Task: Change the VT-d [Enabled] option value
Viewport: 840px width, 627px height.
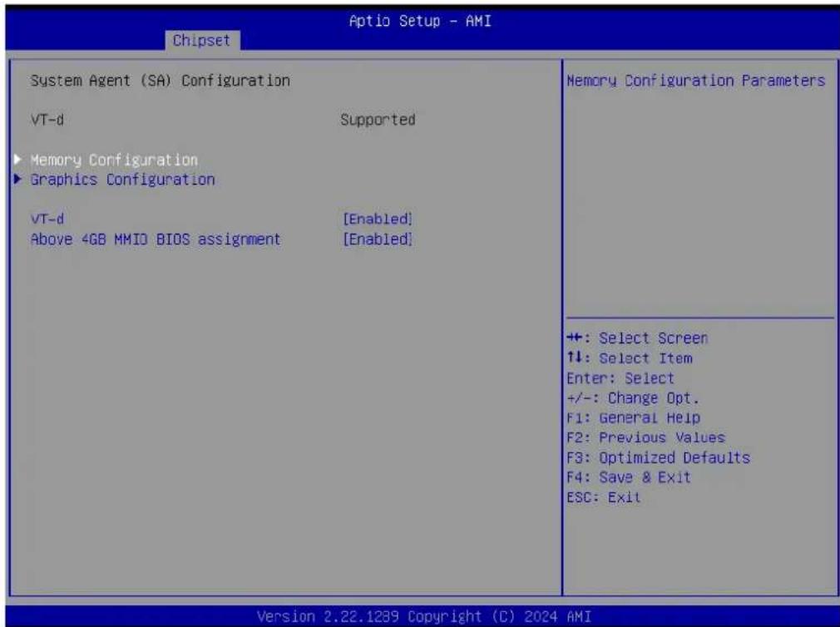Action: coord(378,219)
